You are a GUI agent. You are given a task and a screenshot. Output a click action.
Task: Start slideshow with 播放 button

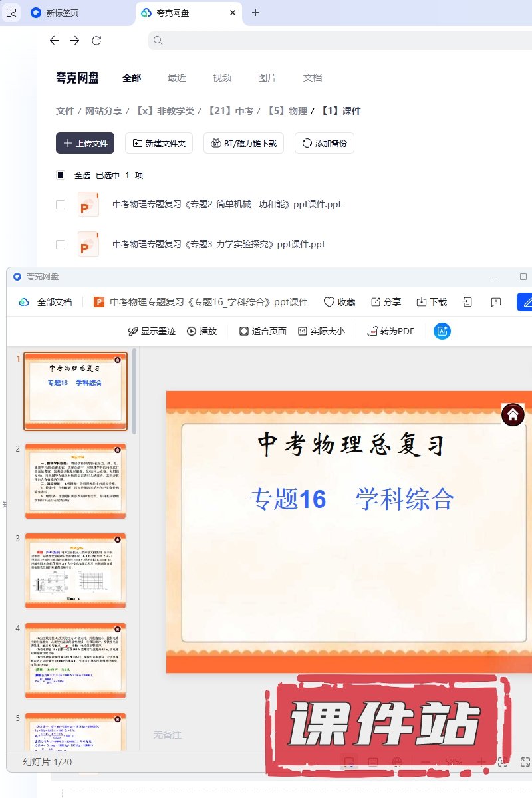[201, 331]
